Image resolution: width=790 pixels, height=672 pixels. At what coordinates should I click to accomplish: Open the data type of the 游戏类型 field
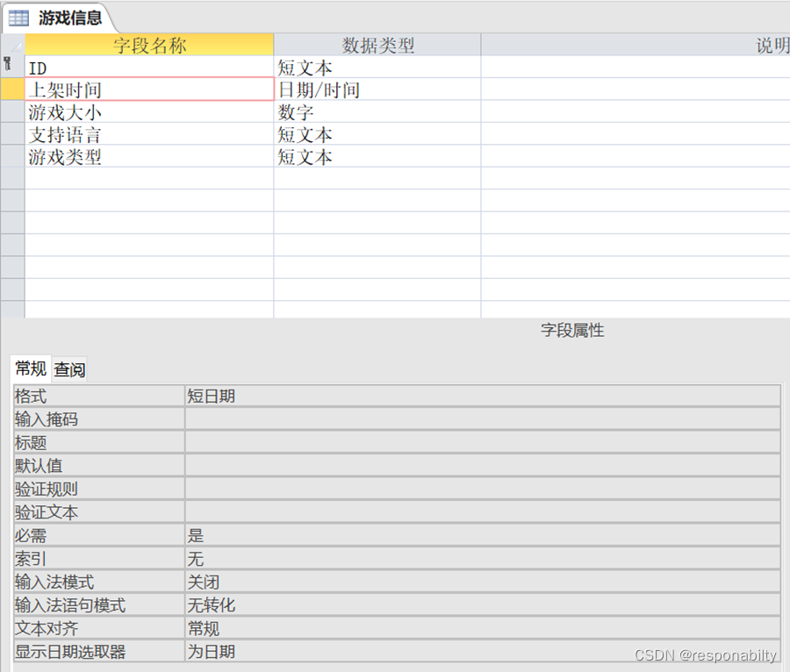pyautogui.click(x=377, y=156)
